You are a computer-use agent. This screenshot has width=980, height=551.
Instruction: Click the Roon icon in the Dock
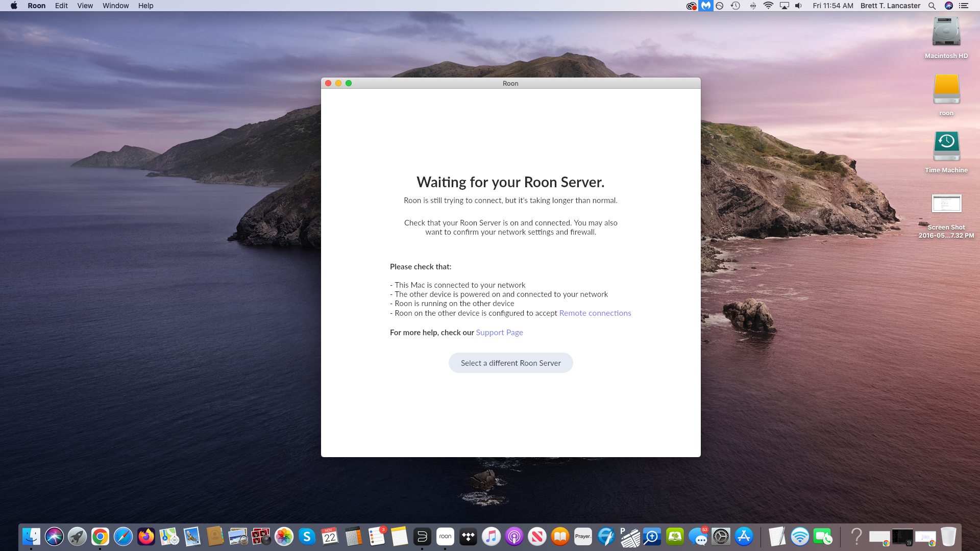click(445, 536)
